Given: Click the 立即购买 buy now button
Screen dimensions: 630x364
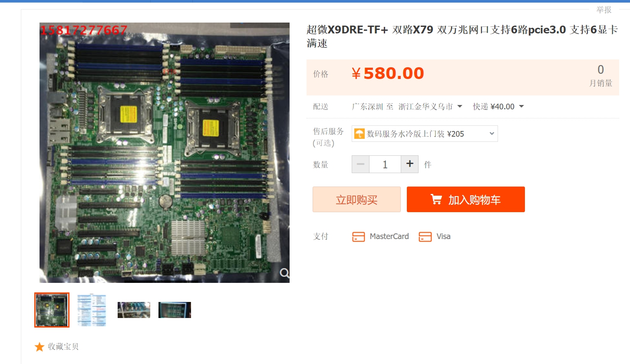Looking at the screenshot, I should 356,200.
